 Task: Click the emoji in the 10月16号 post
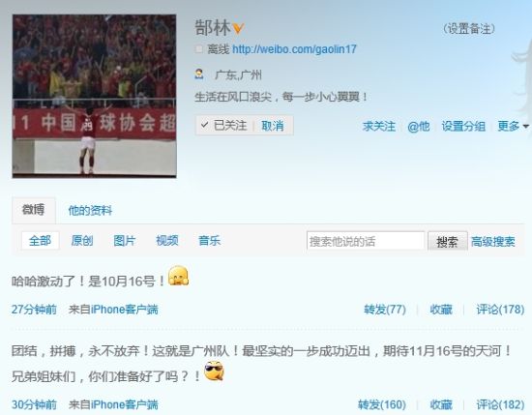coord(179,276)
